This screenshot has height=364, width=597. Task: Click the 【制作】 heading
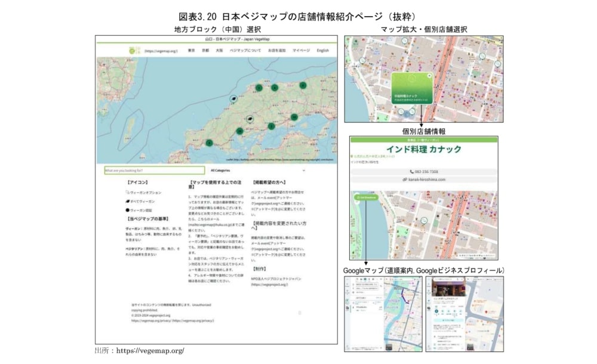click(x=259, y=269)
